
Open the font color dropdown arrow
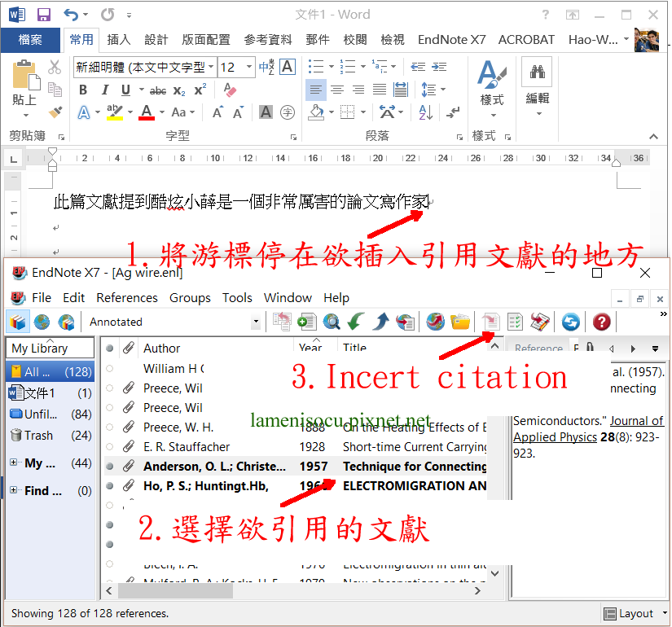tap(162, 112)
